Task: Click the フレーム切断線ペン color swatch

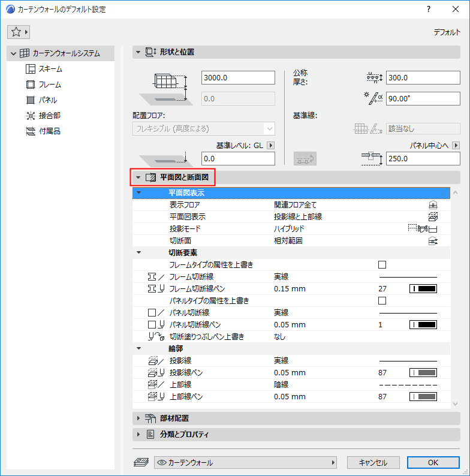Action: (423, 289)
